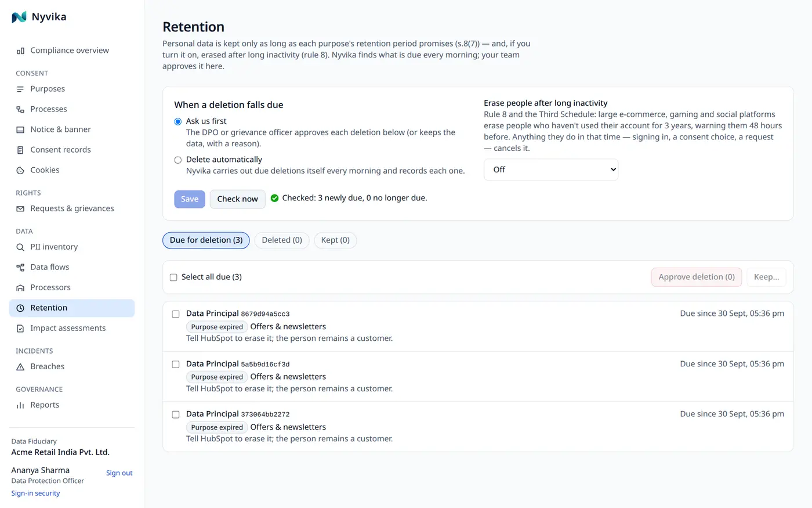The height and width of the screenshot is (508, 812).
Task: Check Data Principal 8679d94a5cc3 row checkbox
Action: click(x=176, y=314)
